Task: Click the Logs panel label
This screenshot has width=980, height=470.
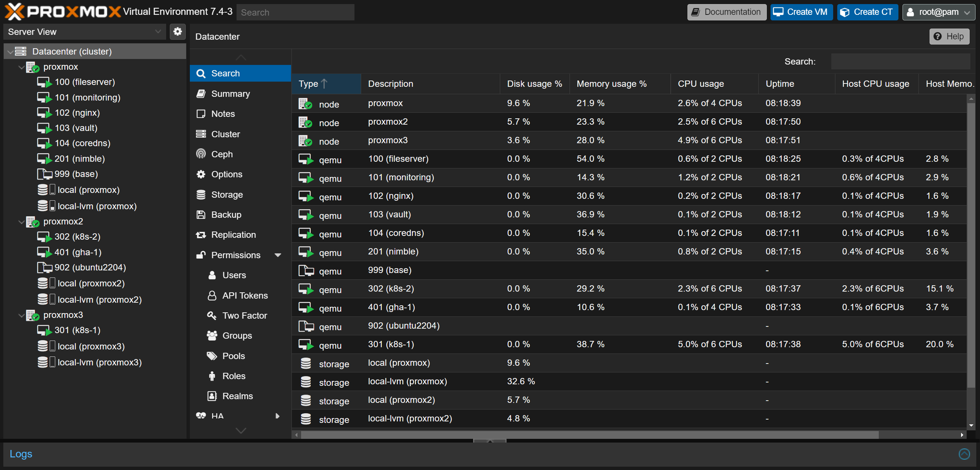Action: click(x=21, y=454)
